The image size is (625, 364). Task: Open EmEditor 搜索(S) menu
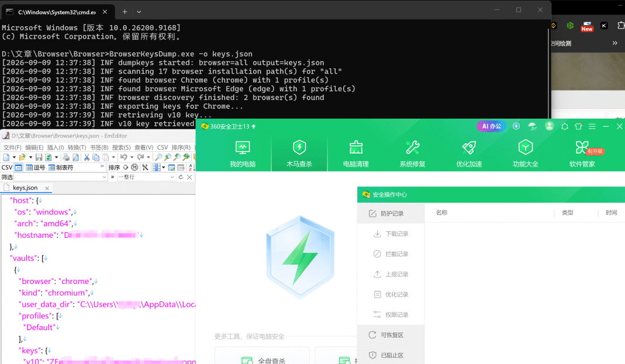point(121,147)
